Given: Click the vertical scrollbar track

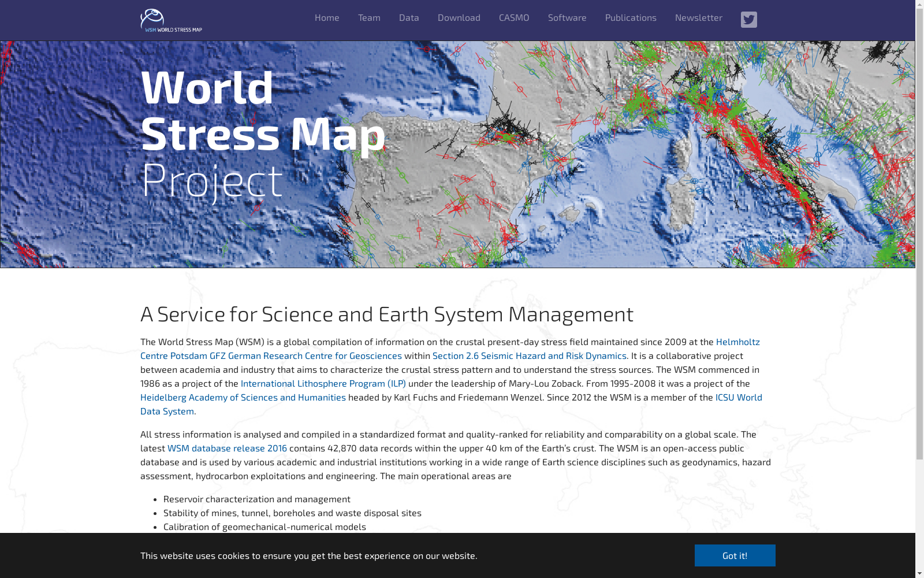Looking at the screenshot, I should 919,514.
